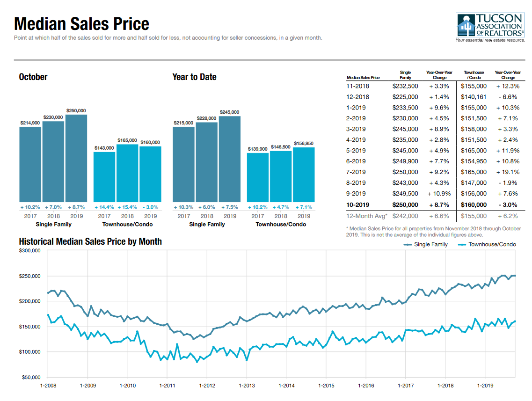The image size is (532, 401).
Task: Click the Townhouse / Condo column header
Action: pyautogui.click(x=474, y=75)
